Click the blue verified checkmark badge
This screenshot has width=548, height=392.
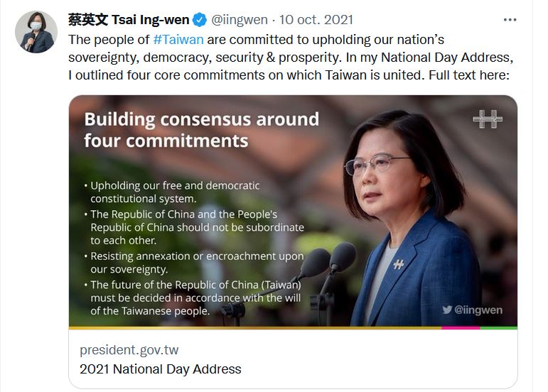[x=201, y=20]
